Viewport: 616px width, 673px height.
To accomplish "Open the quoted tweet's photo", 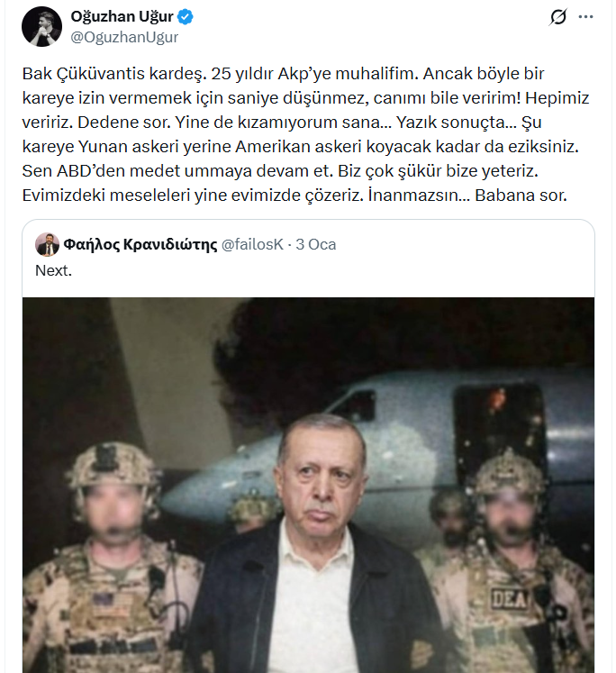I will (x=308, y=485).
